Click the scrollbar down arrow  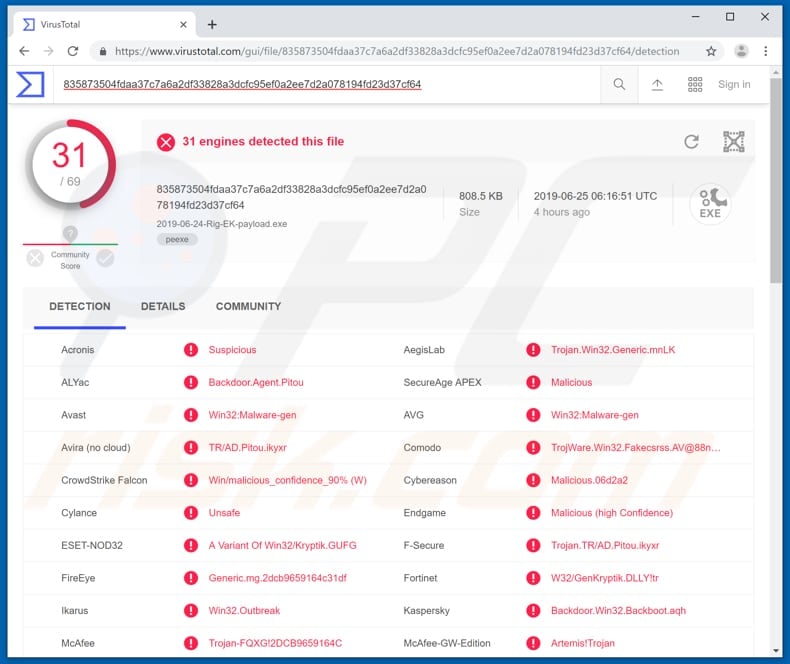tap(775, 650)
